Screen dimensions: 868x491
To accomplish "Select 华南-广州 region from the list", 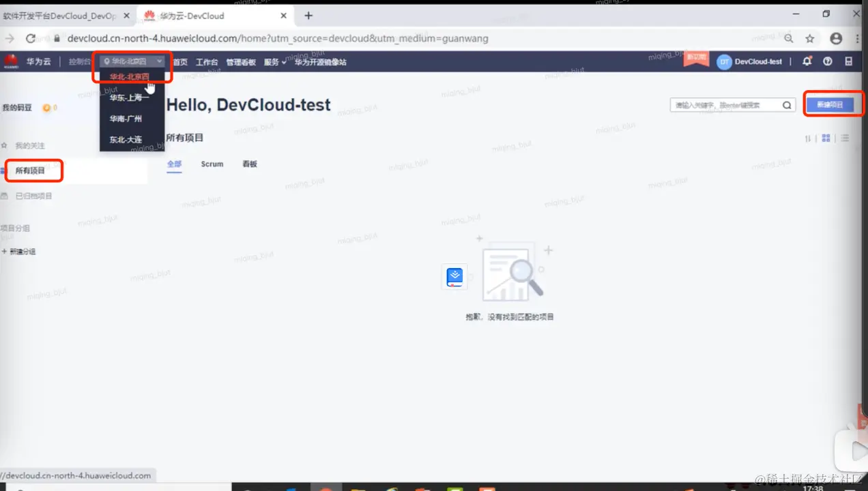I will coord(126,119).
